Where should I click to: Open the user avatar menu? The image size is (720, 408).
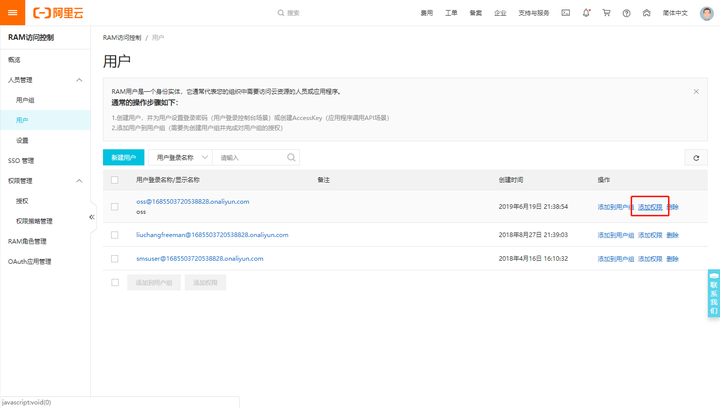[x=707, y=13]
